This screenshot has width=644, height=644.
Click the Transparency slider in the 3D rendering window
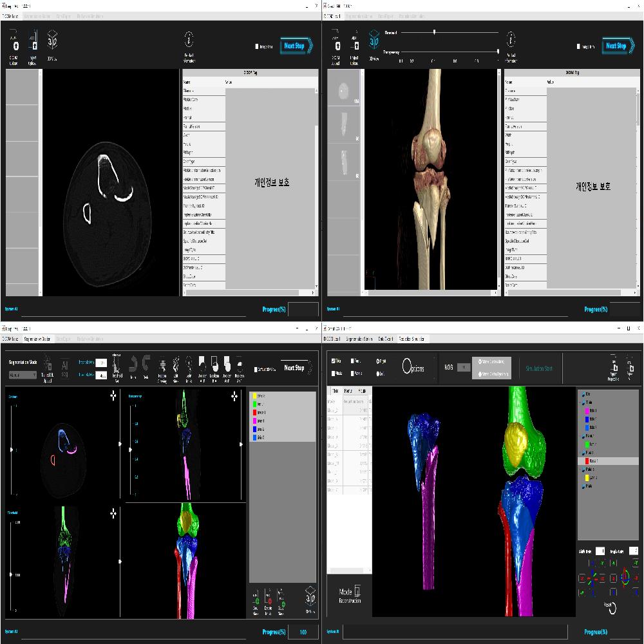pos(451,52)
